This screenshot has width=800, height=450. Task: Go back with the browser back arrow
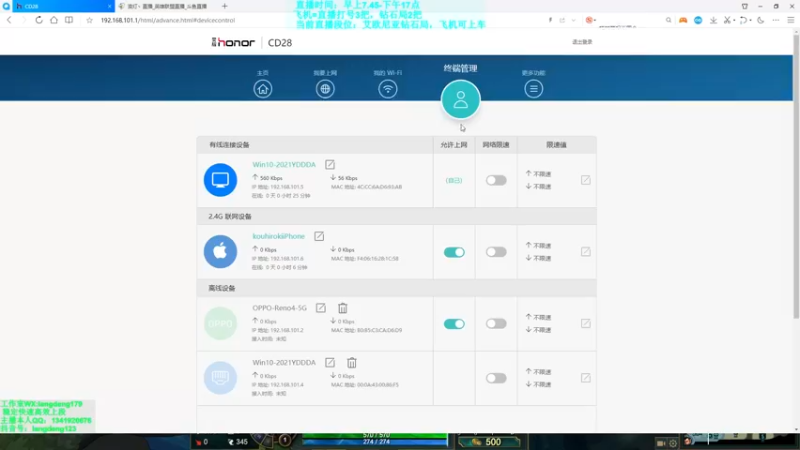[x=9, y=20]
